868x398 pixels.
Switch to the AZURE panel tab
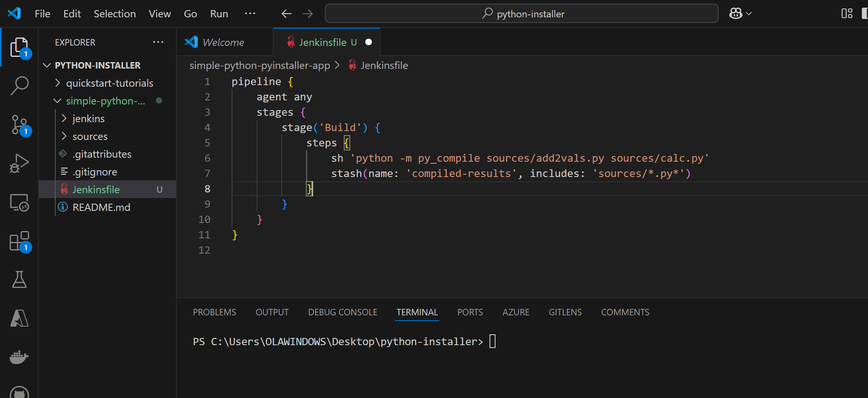click(516, 312)
